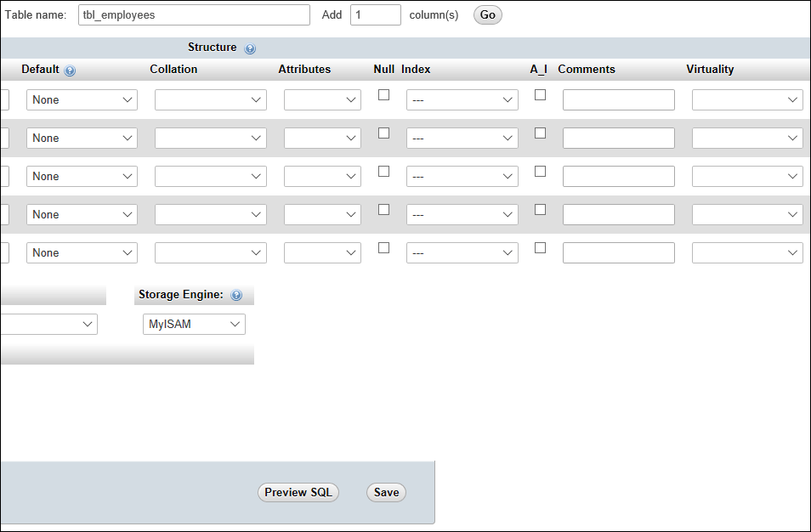Open the Storage Engine help icon
The image size is (811, 532).
click(236, 296)
